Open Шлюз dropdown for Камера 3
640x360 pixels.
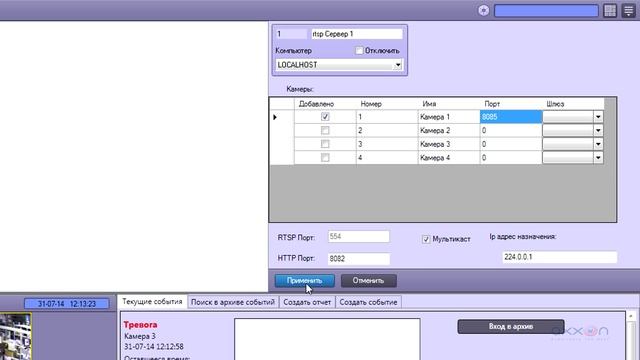pos(598,144)
